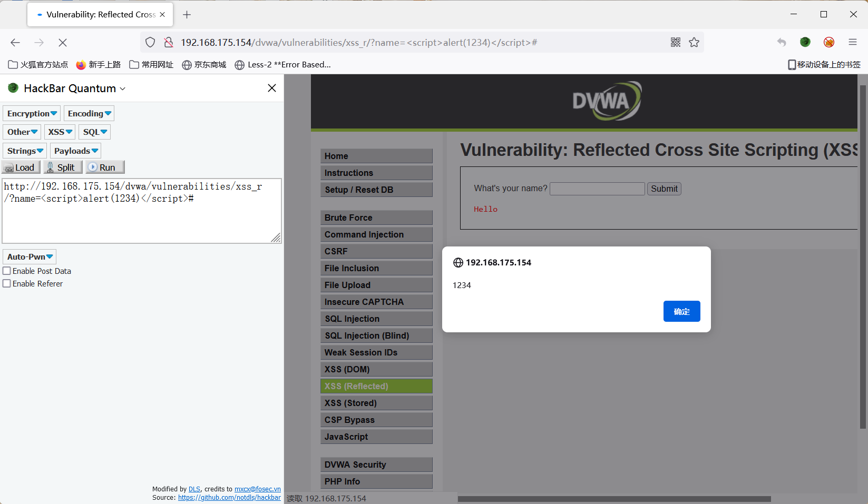
Task: Close the HackBar Quantum sidebar
Action: [272, 88]
